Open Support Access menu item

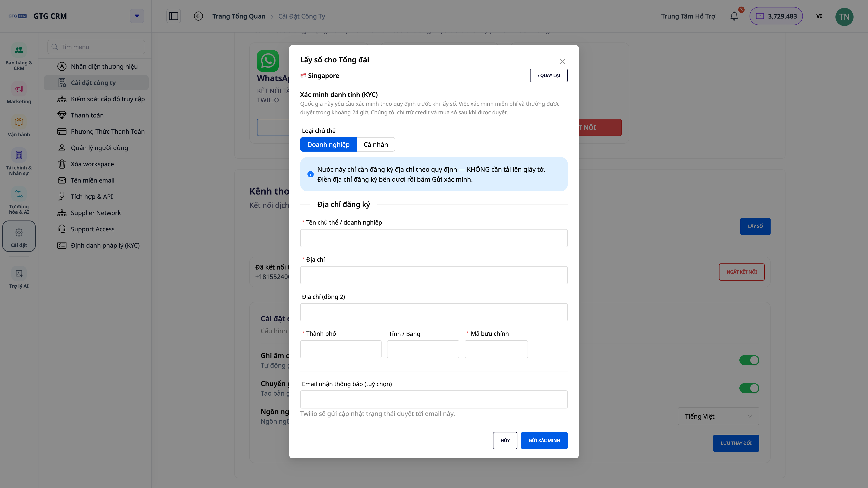coord(96,229)
